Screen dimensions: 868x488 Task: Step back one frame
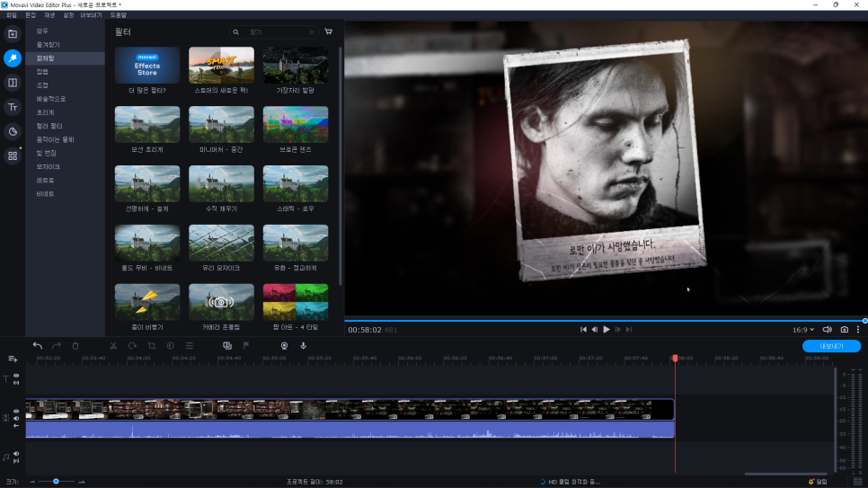[595, 330]
